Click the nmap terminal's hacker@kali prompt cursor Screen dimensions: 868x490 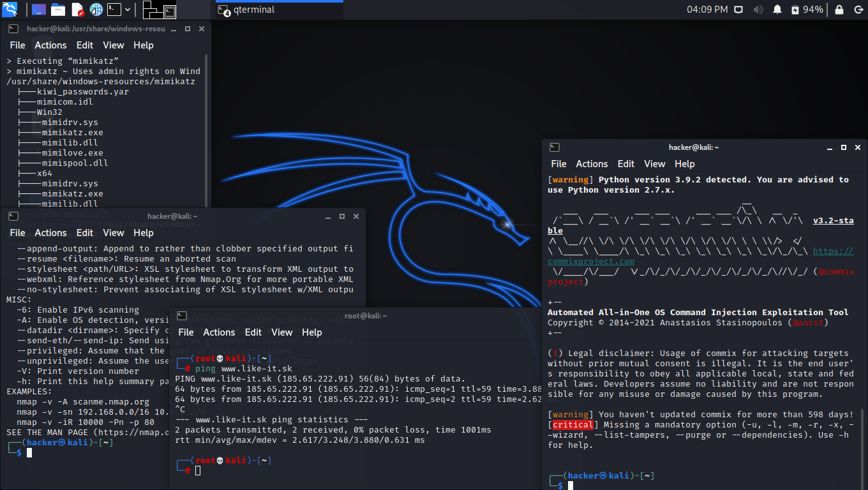coord(29,452)
